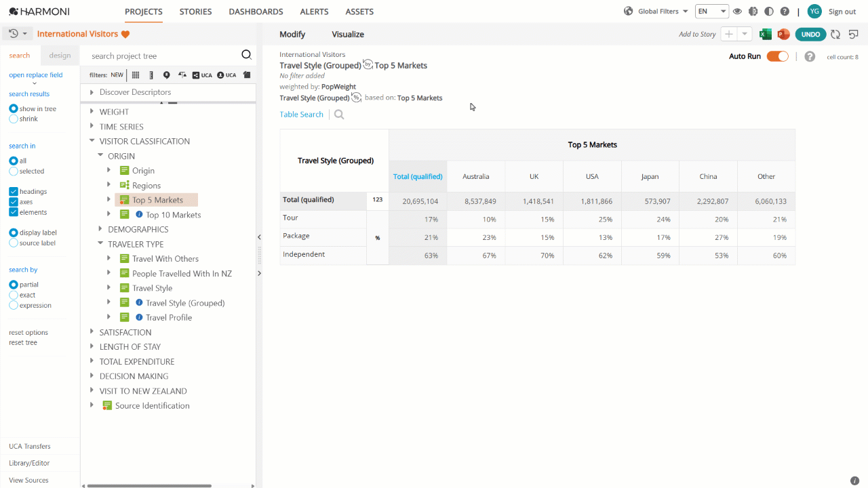868x488 pixels.
Task: Choose the exact search option
Action: (14, 295)
